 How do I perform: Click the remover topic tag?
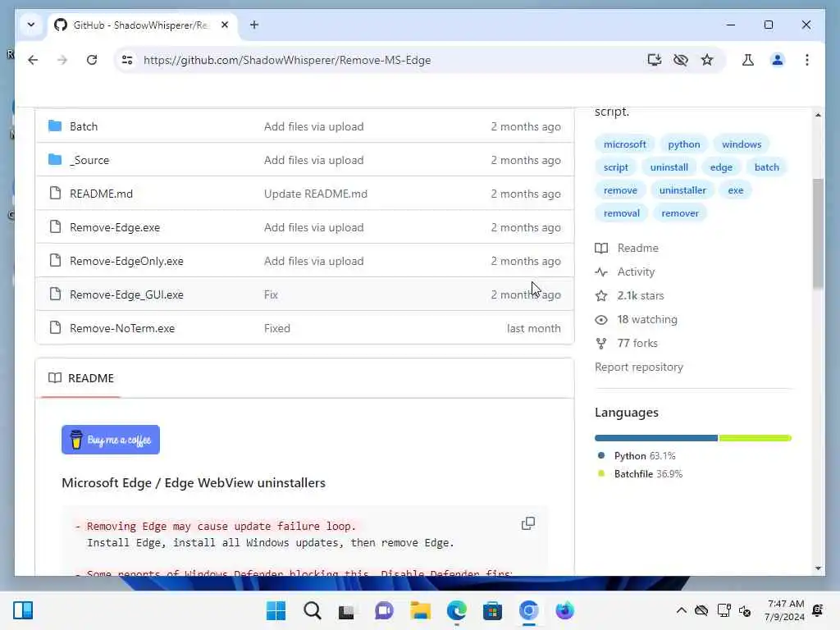pyautogui.click(x=680, y=213)
